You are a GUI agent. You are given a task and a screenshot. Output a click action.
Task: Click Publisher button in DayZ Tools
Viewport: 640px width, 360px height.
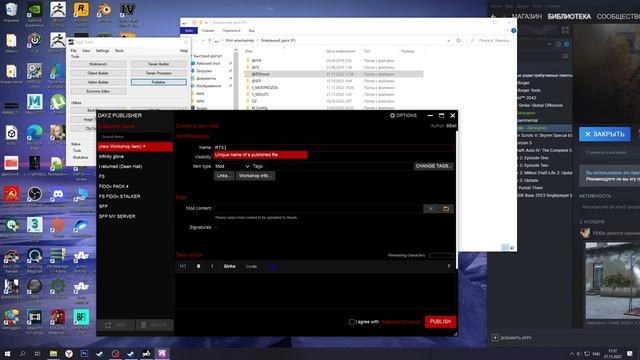tap(158, 82)
